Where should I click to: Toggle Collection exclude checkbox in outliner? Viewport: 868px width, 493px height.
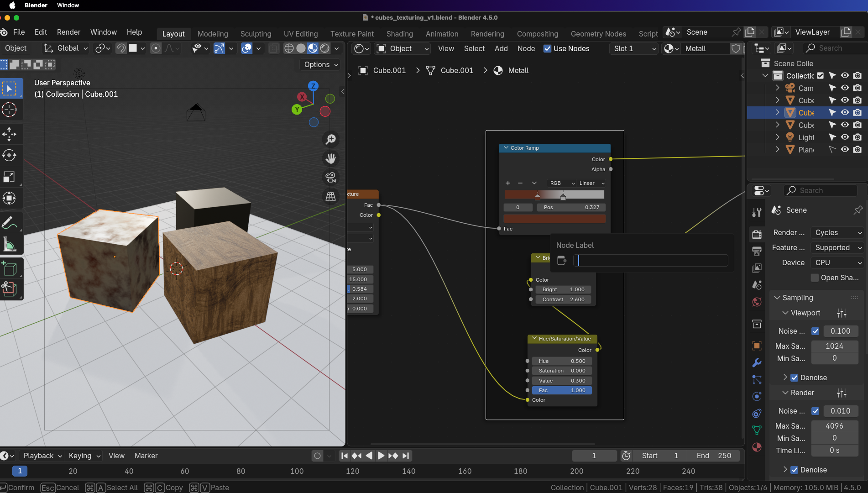pyautogui.click(x=820, y=76)
